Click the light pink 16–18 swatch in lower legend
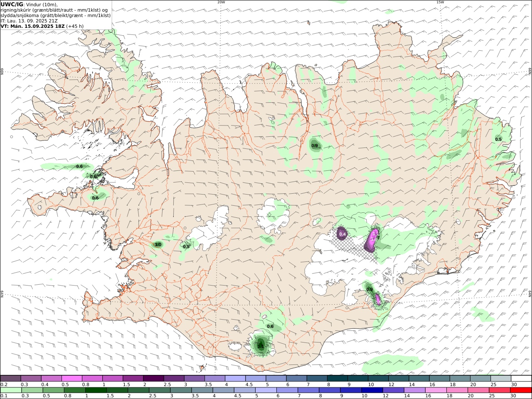This screenshot has width=532, height=399. click(x=435, y=390)
